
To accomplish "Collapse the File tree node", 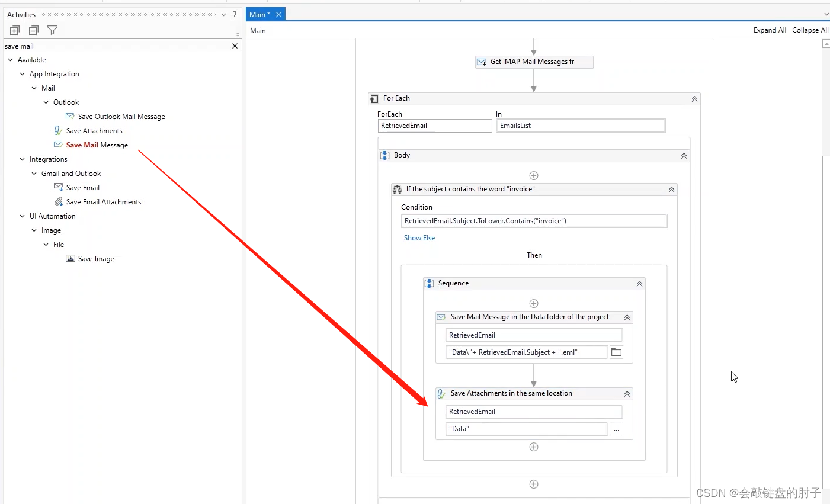I will (x=46, y=245).
